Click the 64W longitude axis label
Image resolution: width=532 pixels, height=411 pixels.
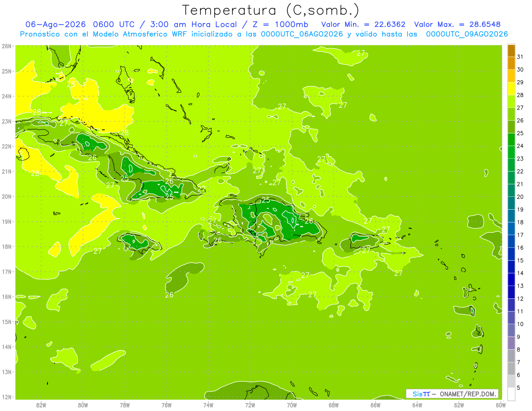(417, 405)
